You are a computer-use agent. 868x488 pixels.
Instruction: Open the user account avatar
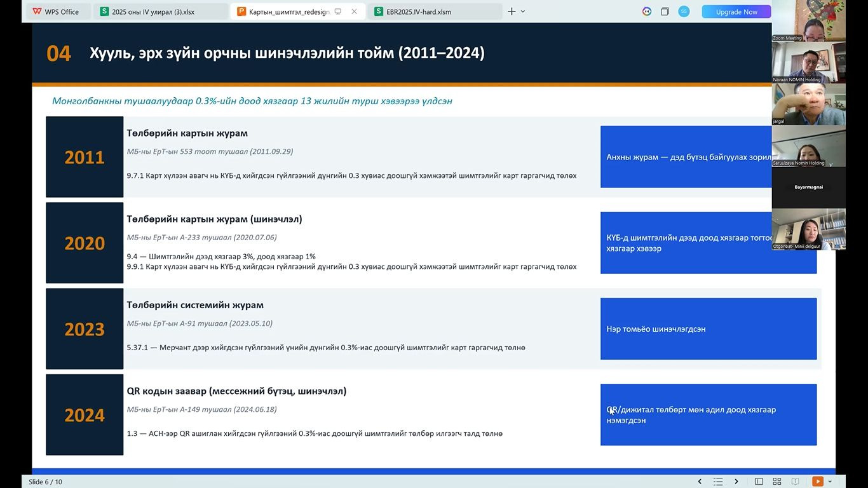point(684,11)
